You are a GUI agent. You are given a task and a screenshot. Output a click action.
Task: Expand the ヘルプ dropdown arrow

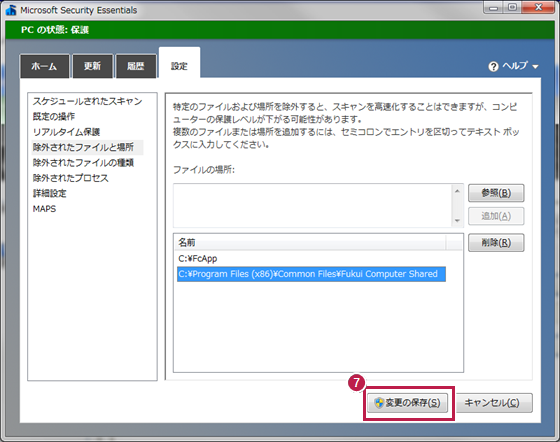point(535,67)
